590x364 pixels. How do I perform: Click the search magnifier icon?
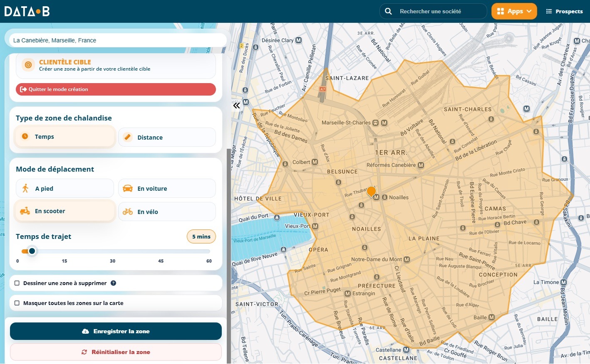coord(388,11)
